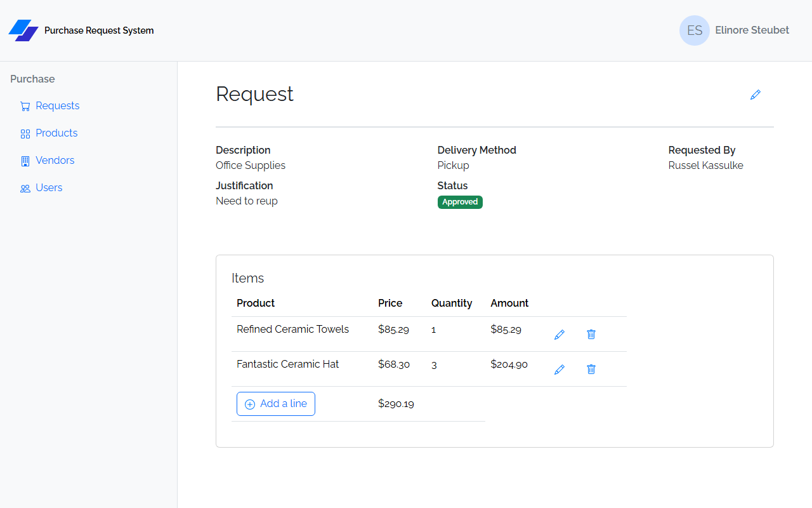The width and height of the screenshot is (812, 508).
Task: Delete the Fantastic Ceramic Hat line
Action: tap(591, 369)
